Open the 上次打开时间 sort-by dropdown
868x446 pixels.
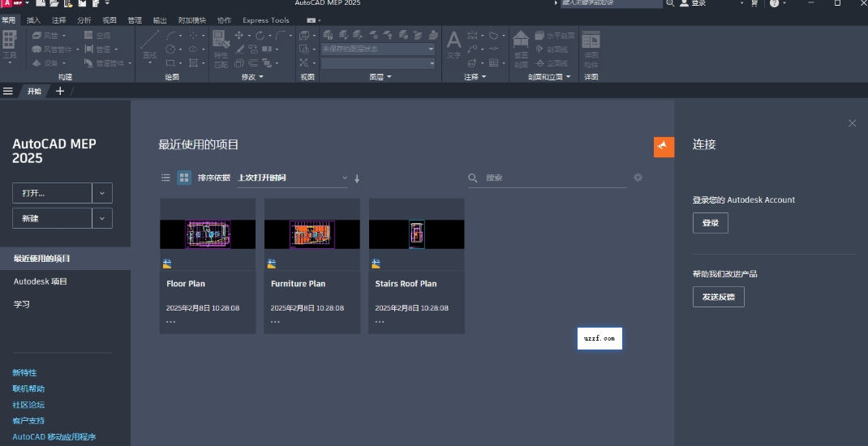292,178
